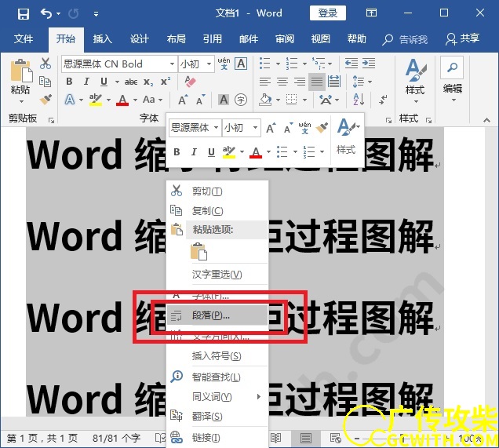Increase indent in ribbon
The width and height of the screenshot is (499, 448).
[x=369, y=64]
